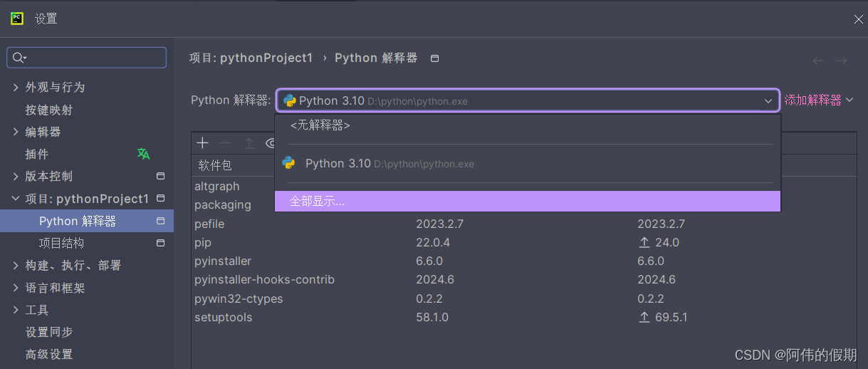868x369 pixels.
Task: Choose Python 3.10 entry in dropdown list
Action: pos(528,163)
